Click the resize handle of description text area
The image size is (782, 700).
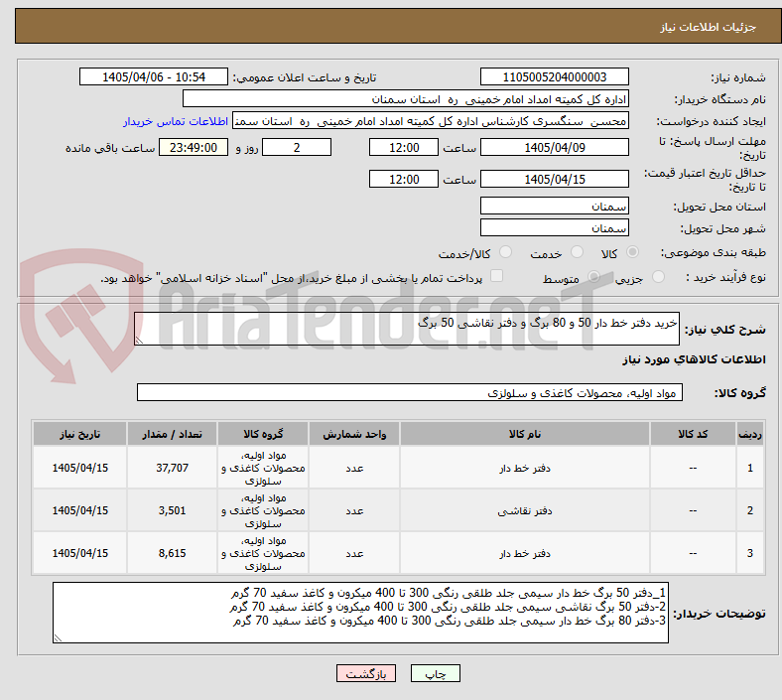(139, 341)
